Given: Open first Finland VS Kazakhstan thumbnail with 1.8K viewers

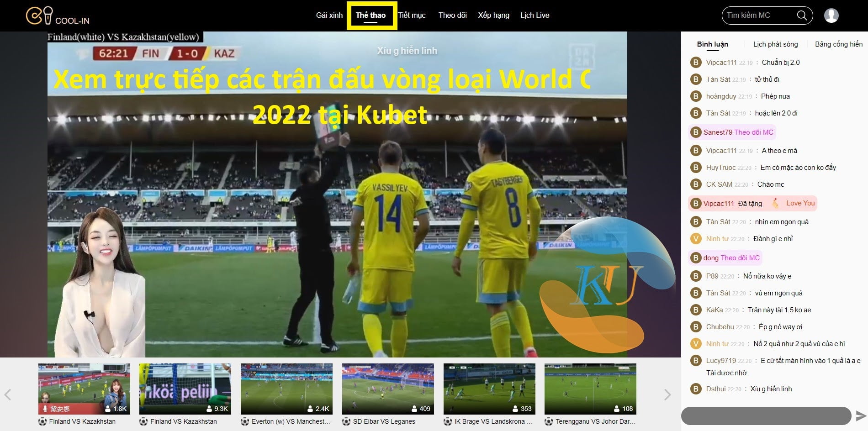Looking at the screenshot, I should click(x=84, y=389).
